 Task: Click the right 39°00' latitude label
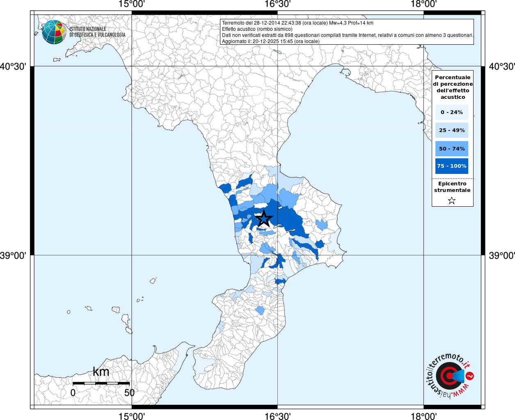(501, 255)
